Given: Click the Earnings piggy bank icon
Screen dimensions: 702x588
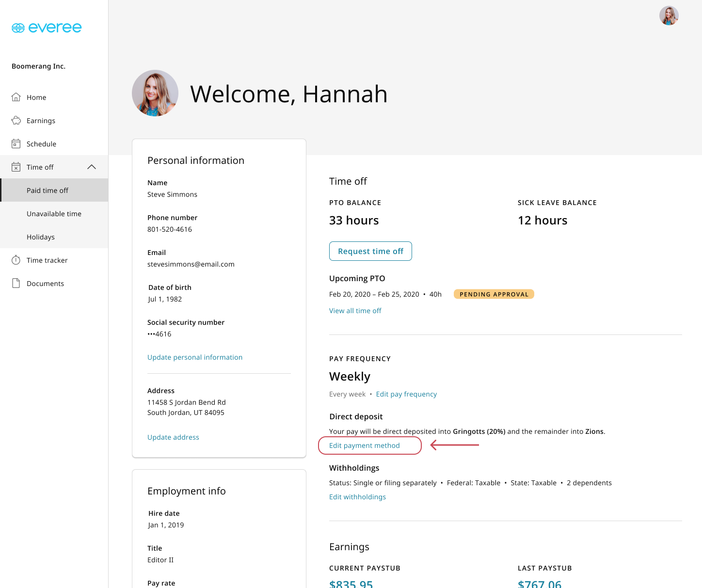Looking at the screenshot, I should (16, 120).
